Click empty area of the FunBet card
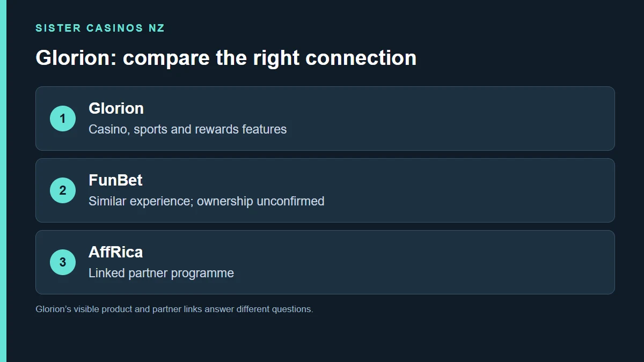Screen dimensions: 644x362 (x=456, y=190)
